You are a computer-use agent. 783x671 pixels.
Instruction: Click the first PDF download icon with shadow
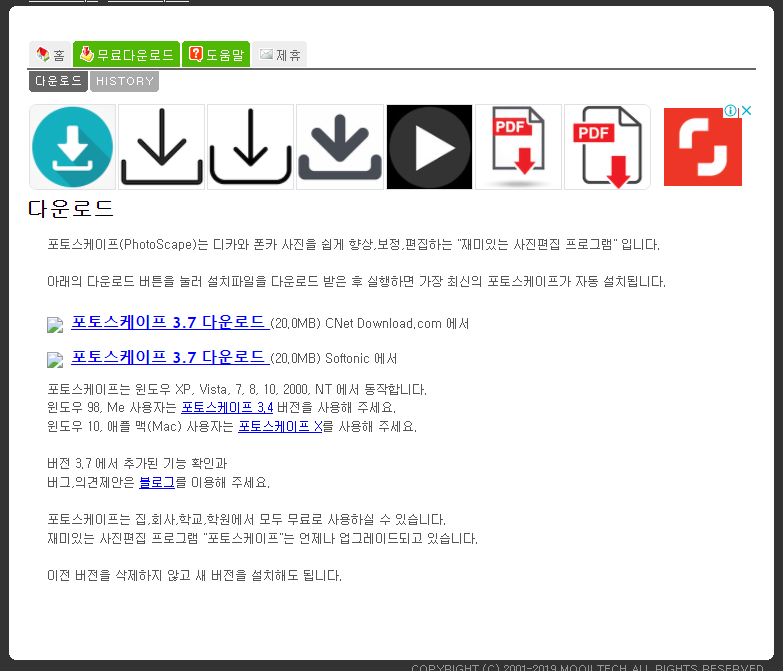pyautogui.click(x=518, y=147)
